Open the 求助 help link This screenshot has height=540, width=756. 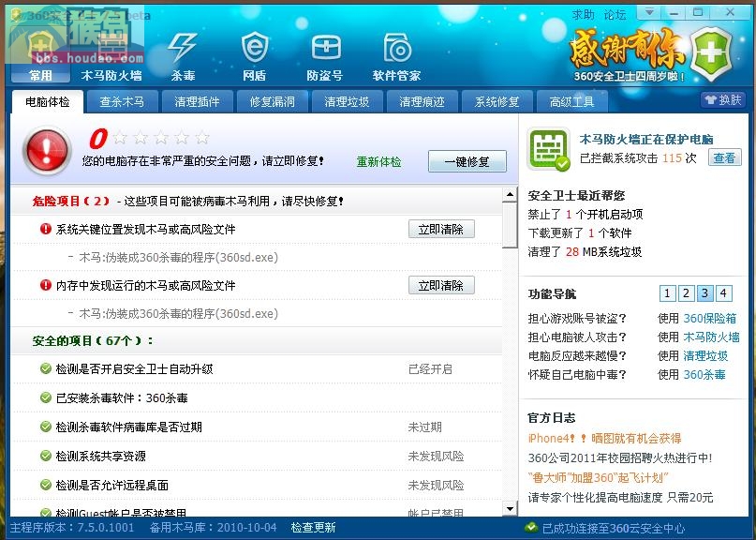(584, 14)
